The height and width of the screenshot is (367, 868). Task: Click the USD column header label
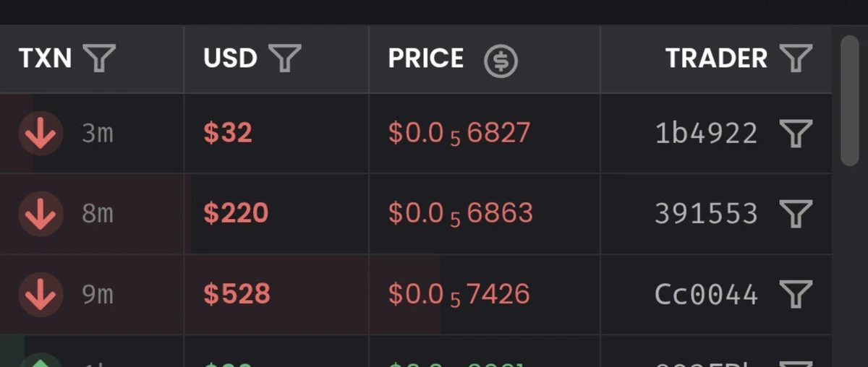[230, 59]
